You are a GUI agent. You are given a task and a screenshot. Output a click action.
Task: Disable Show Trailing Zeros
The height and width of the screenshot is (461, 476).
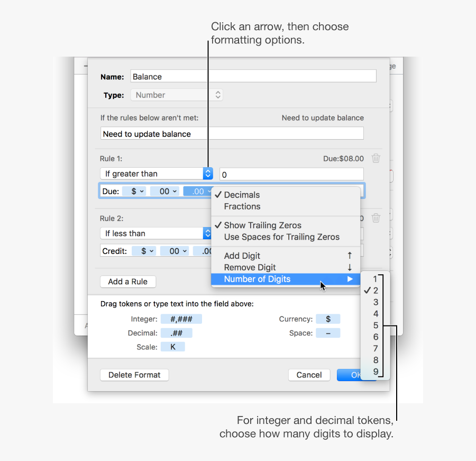click(263, 225)
